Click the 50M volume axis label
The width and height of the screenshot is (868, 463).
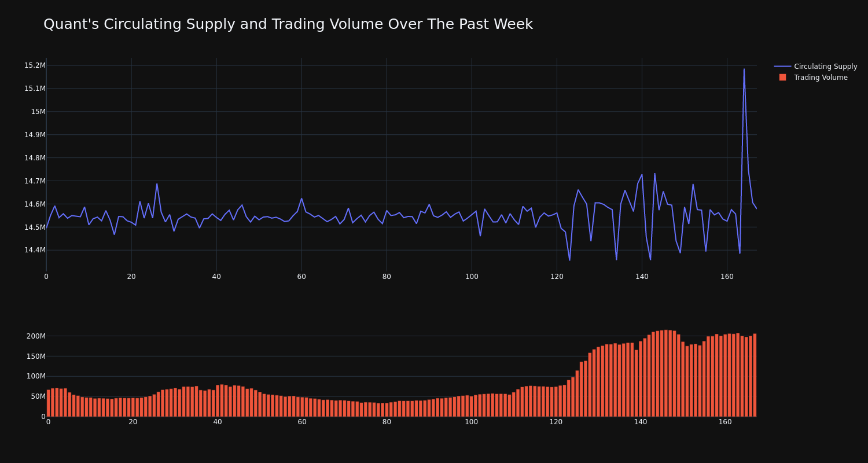(x=38, y=396)
